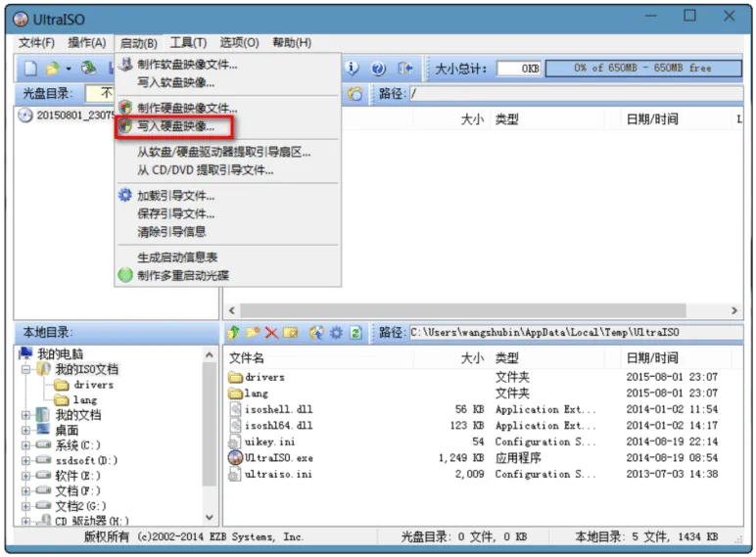The height and width of the screenshot is (557, 756).
Task: Click the gear icon next to 加载引导文件
Action: pos(125,195)
